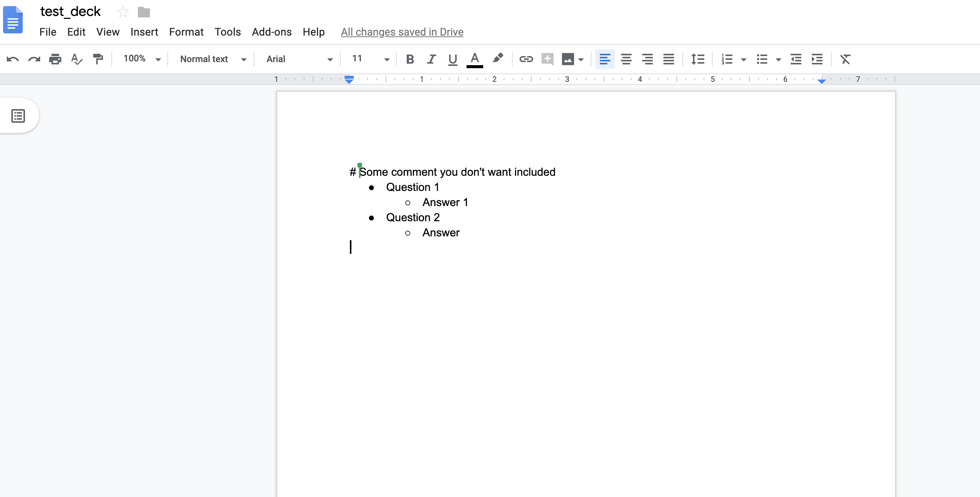This screenshot has height=497, width=980.
Task: Open the Line spacing icon
Action: tap(698, 59)
